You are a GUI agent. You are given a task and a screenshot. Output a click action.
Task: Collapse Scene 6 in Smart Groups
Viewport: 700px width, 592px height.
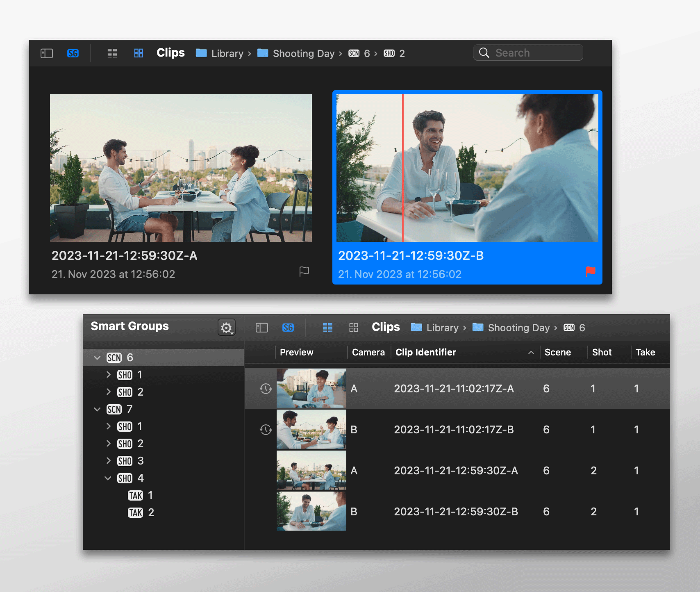pos(97,357)
